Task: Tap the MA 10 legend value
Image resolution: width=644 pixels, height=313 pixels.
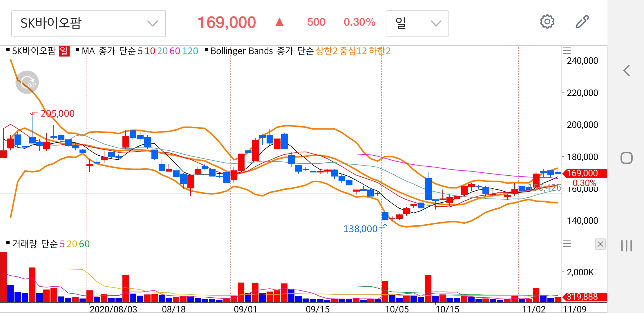Action: [x=150, y=51]
